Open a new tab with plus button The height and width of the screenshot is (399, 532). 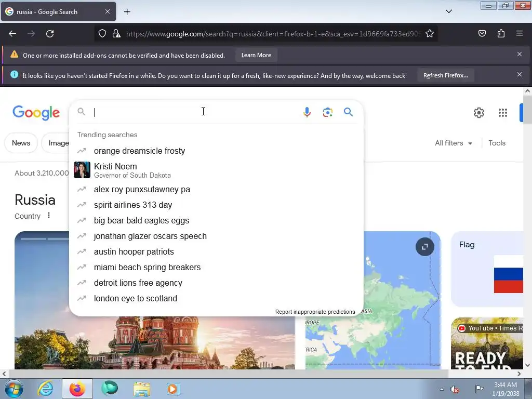click(x=127, y=12)
